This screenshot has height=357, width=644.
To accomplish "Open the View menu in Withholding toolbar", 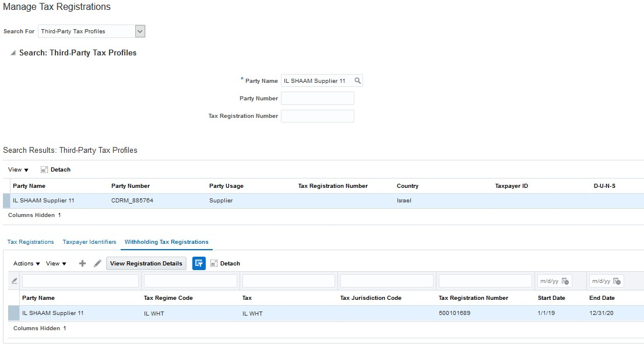I will tap(56, 264).
